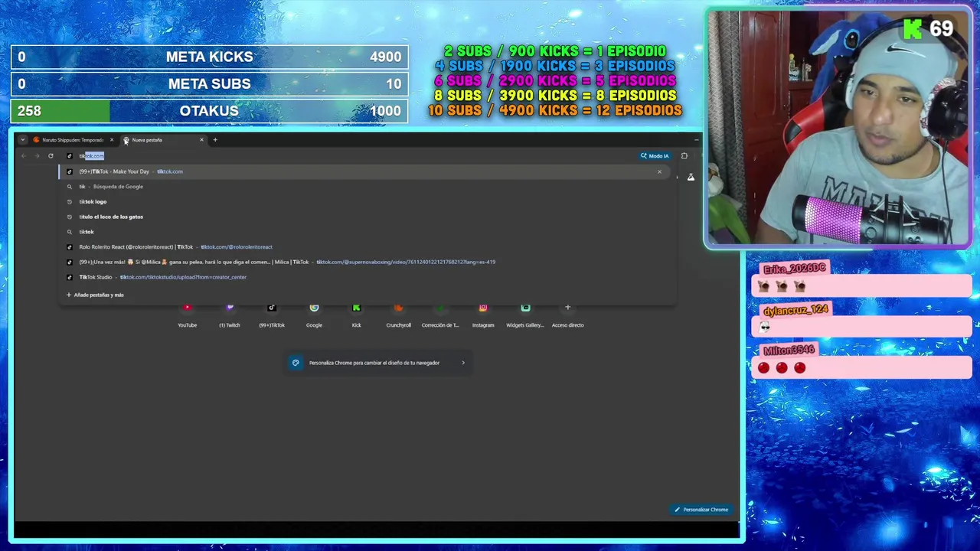Open the Google shortcut
This screenshot has height=551, width=980.
pos(314,315)
